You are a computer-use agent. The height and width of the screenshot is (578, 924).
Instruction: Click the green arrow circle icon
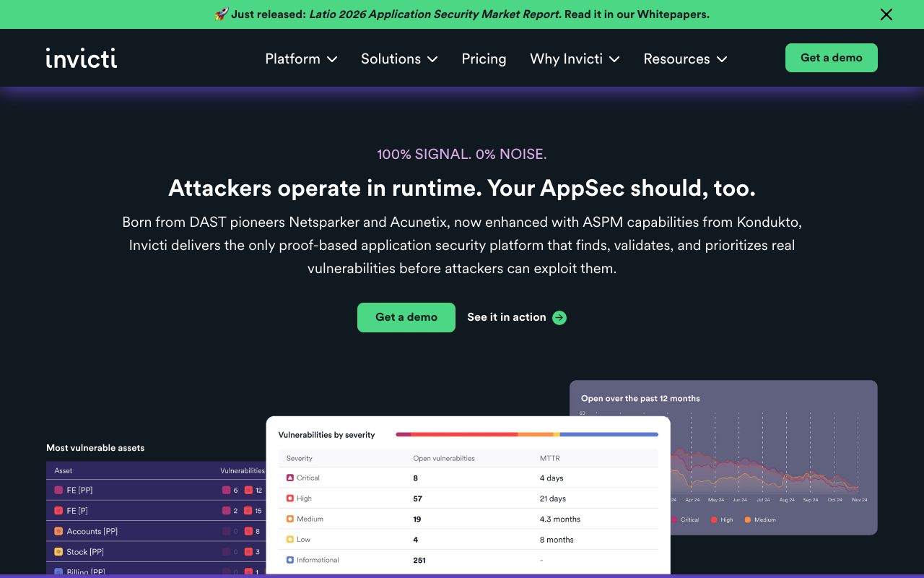click(559, 317)
